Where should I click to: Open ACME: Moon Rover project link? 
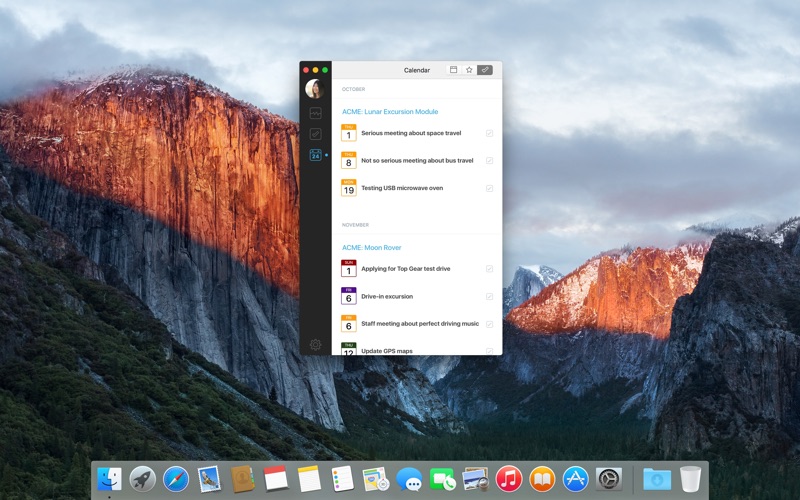(x=371, y=247)
